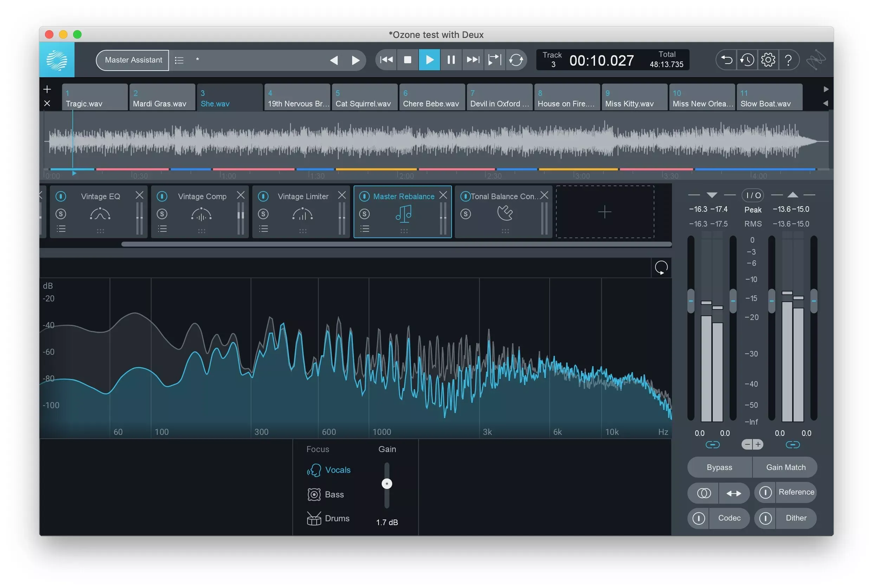Select the Slow Boat.wav track tab
Viewport: 873px width, 588px height.
coord(769,97)
